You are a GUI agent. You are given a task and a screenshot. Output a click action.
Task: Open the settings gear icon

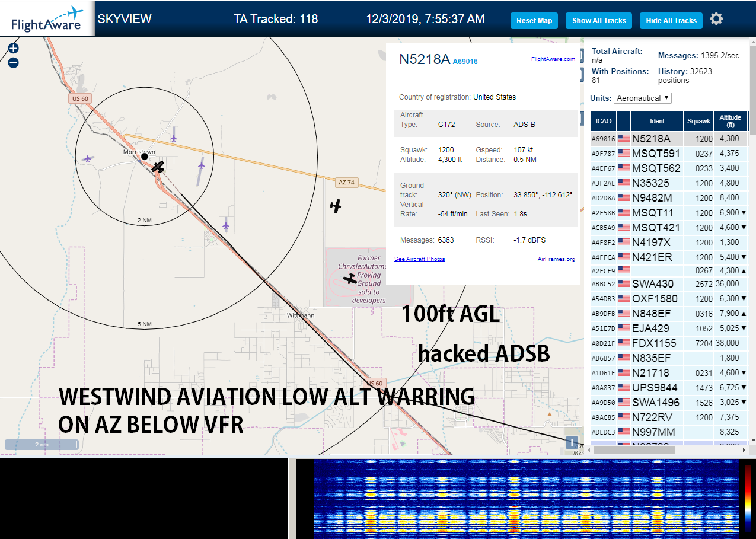(x=716, y=19)
